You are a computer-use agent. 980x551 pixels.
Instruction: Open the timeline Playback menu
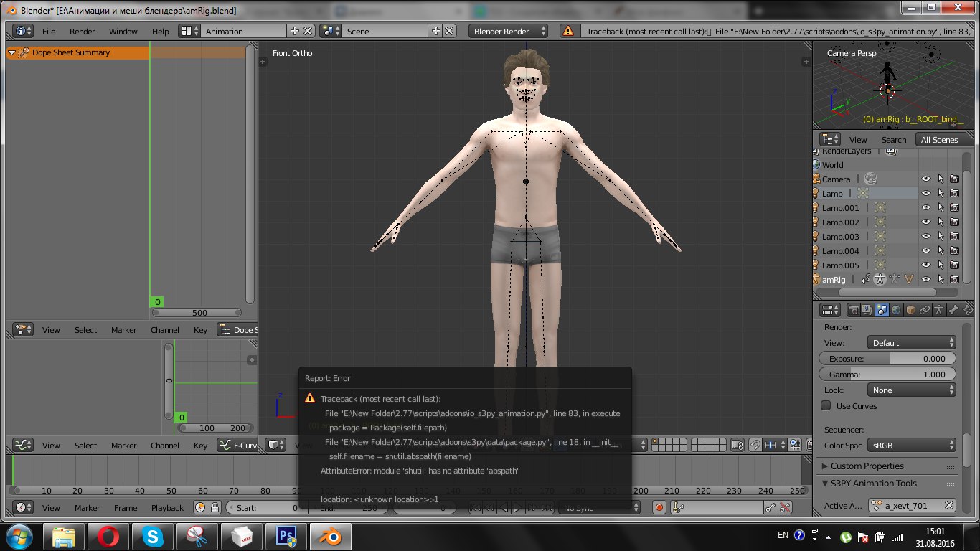167,507
